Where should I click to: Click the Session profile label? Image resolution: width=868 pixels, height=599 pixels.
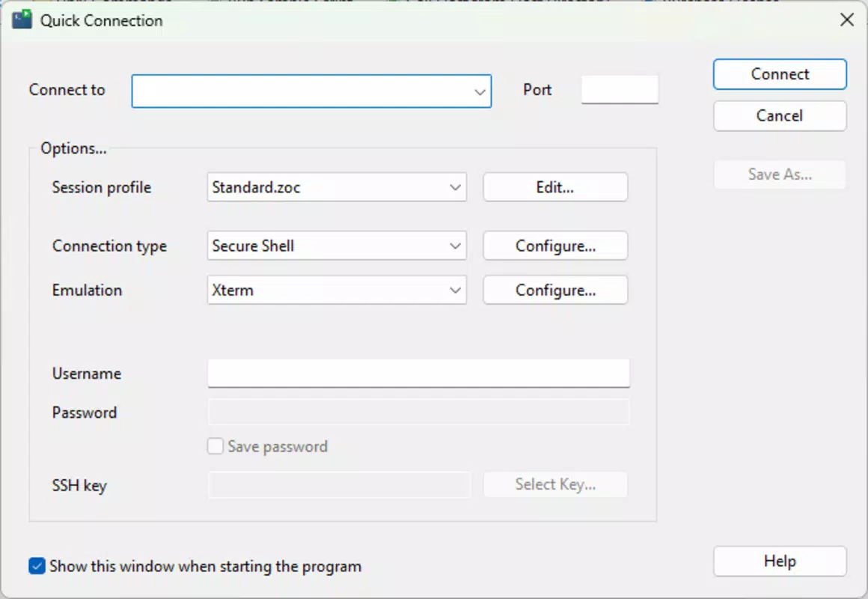point(101,187)
